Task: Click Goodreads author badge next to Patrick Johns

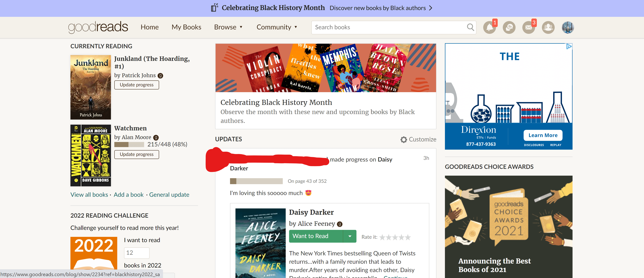Action: tap(160, 76)
